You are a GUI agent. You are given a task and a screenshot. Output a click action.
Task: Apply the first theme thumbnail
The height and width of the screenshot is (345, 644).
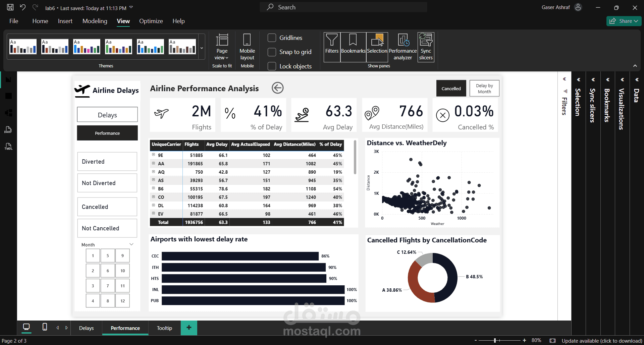(x=23, y=46)
